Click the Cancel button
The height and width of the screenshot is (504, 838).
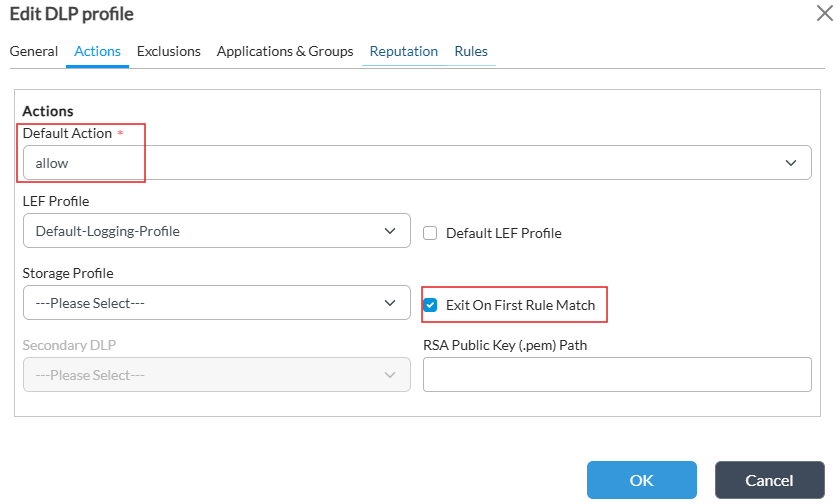point(770,480)
